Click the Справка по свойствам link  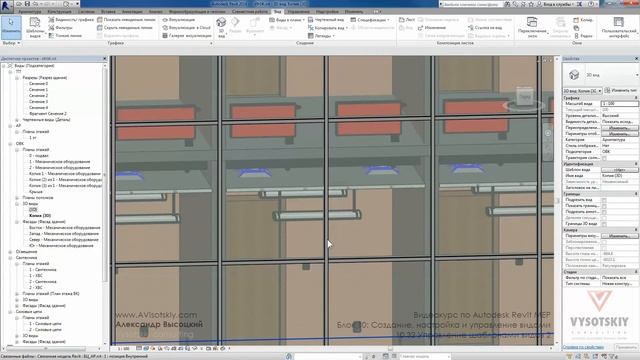[x=583, y=347]
